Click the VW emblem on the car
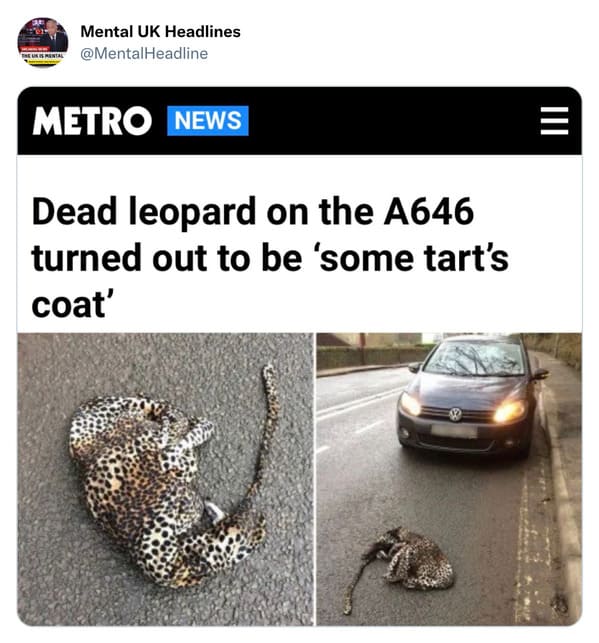The image size is (599, 643). click(455, 414)
